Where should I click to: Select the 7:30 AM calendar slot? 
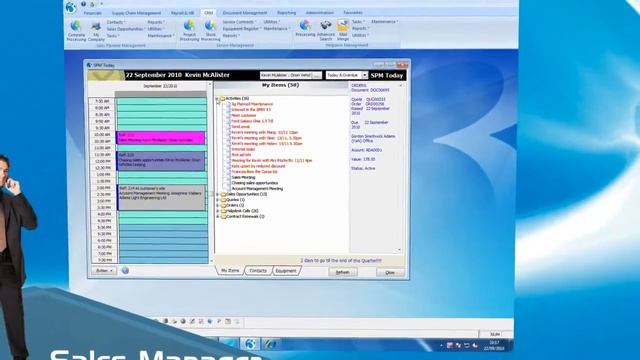(x=161, y=101)
